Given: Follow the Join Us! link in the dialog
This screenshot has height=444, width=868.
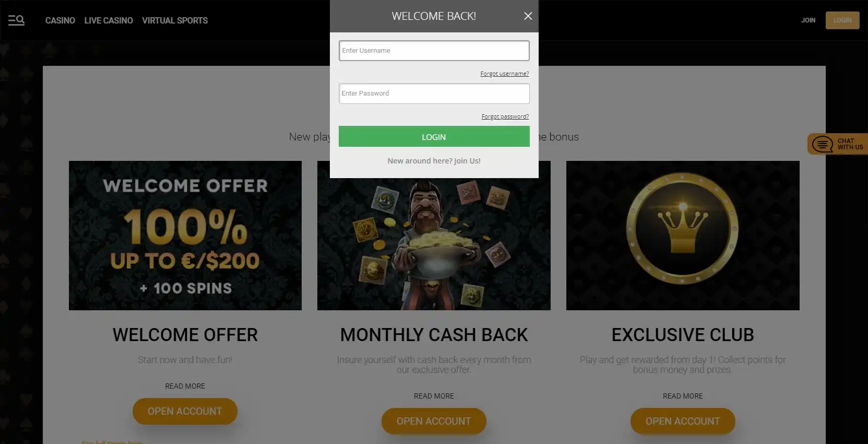Looking at the screenshot, I should (x=467, y=161).
